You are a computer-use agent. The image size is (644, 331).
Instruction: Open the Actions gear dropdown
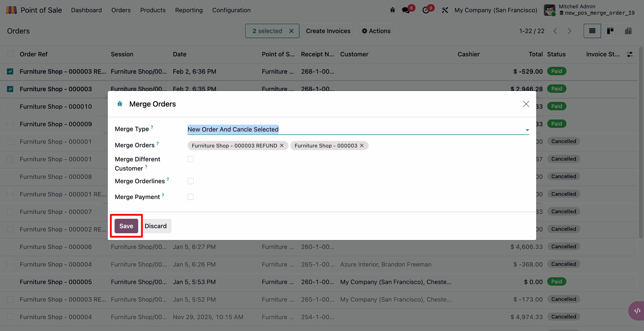pos(376,31)
